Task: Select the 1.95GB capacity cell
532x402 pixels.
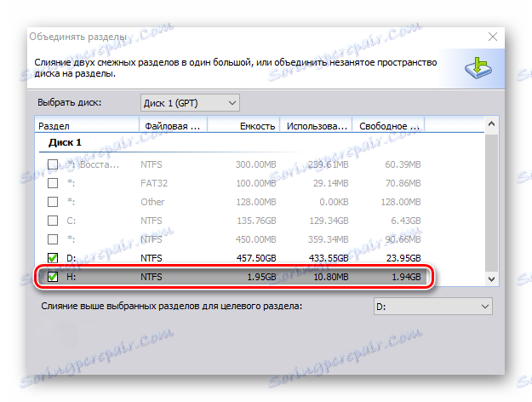Action: (x=261, y=277)
